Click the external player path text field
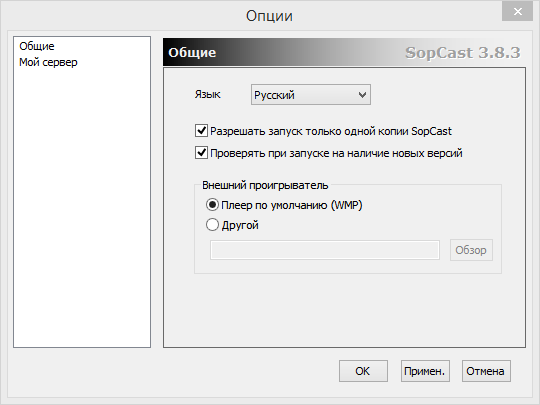Viewport: 540px width, 405px height. tap(325, 250)
